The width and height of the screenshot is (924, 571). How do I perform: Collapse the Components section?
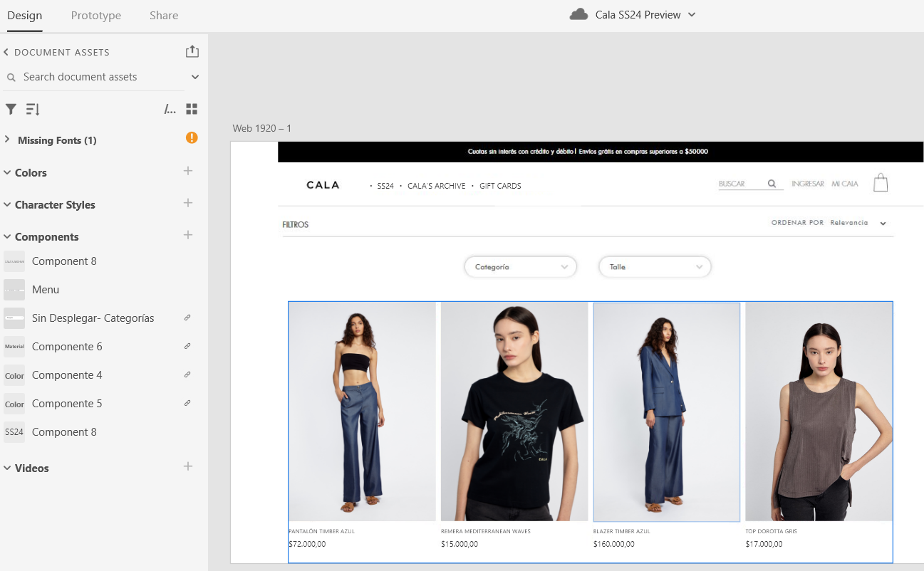tap(7, 236)
